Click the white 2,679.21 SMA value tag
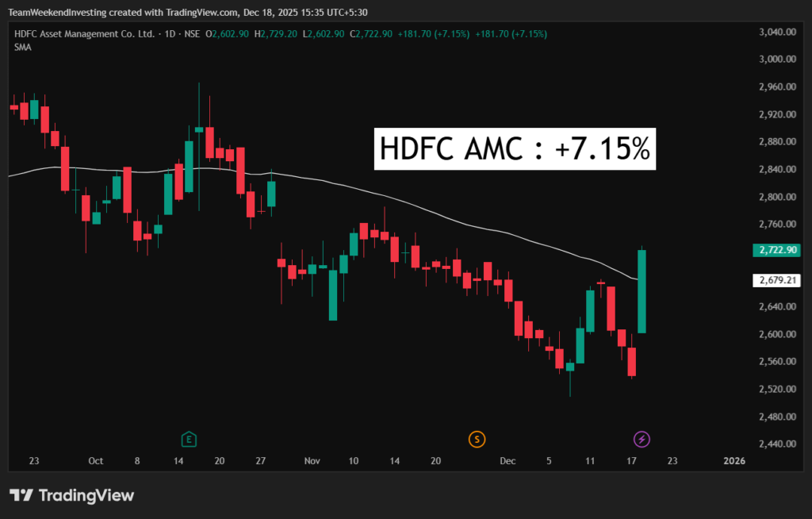This screenshot has height=519, width=812. (777, 280)
